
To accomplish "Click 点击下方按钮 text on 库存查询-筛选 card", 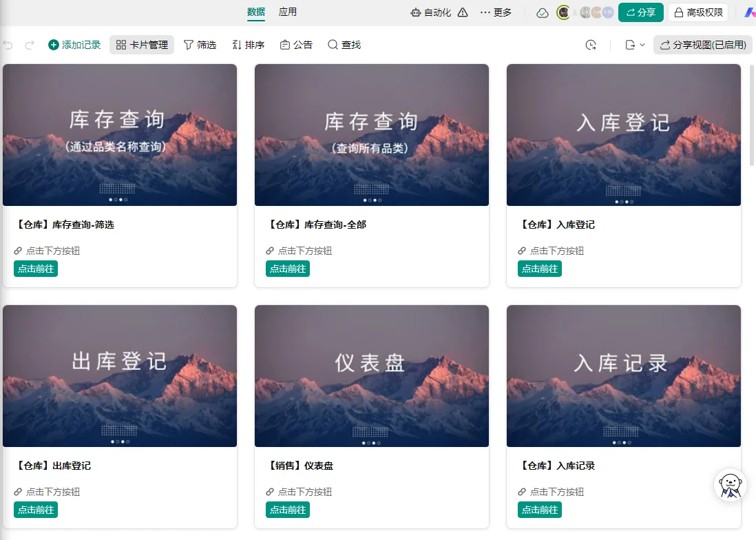I will [53, 251].
